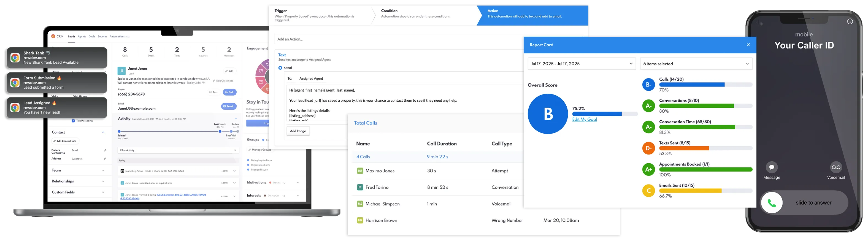This screenshot has height=241, width=868.
Task: Switch to the Deals tab
Action: tap(92, 37)
